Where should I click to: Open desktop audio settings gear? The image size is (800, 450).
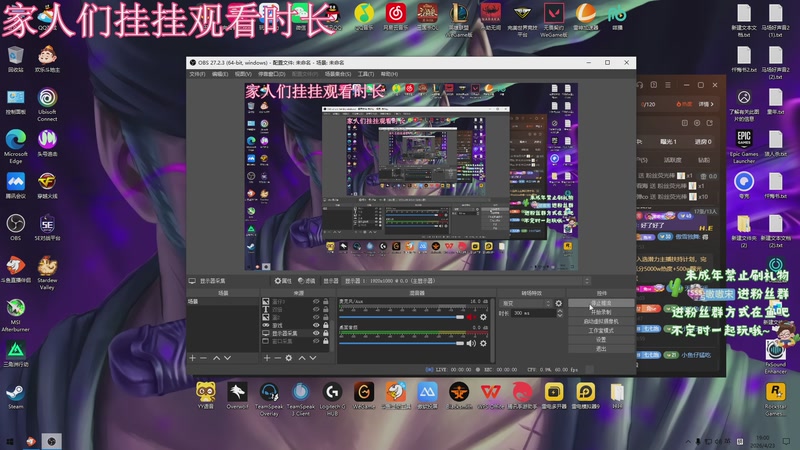pos(483,343)
